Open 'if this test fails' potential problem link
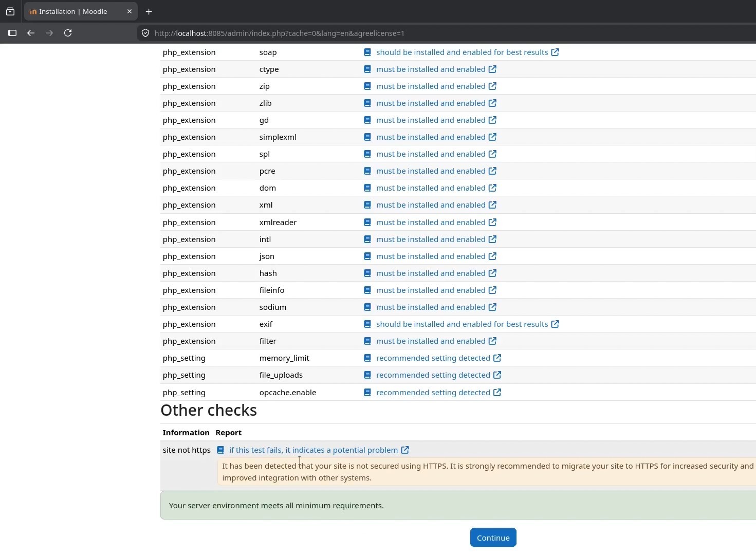756x555 pixels. coord(314,450)
